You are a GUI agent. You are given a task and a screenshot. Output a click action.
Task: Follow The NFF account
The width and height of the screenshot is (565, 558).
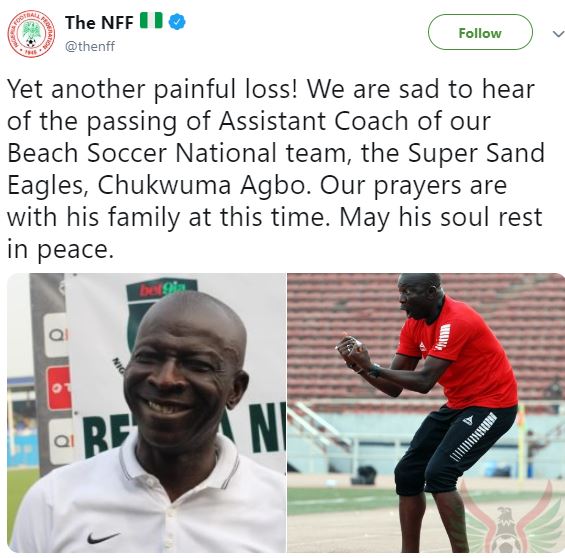pyautogui.click(x=480, y=32)
